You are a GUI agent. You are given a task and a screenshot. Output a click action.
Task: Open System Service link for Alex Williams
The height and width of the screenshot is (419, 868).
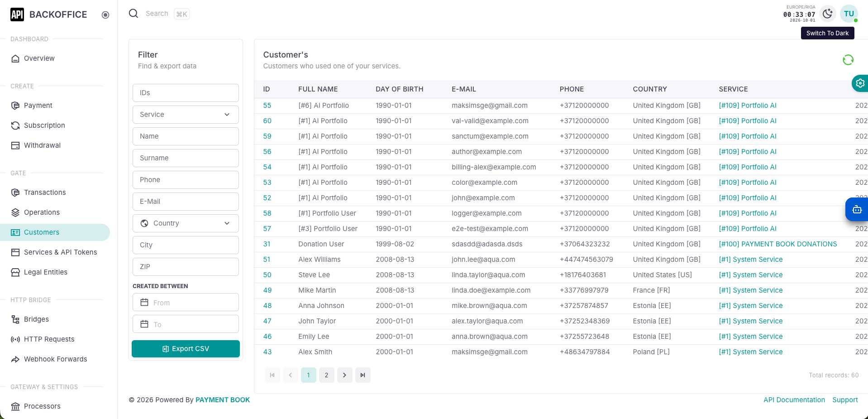(x=751, y=260)
